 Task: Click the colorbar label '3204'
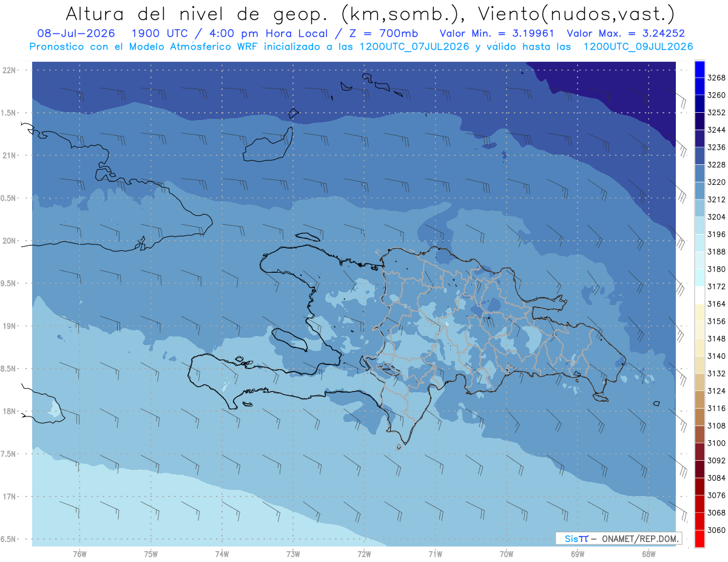716,217
